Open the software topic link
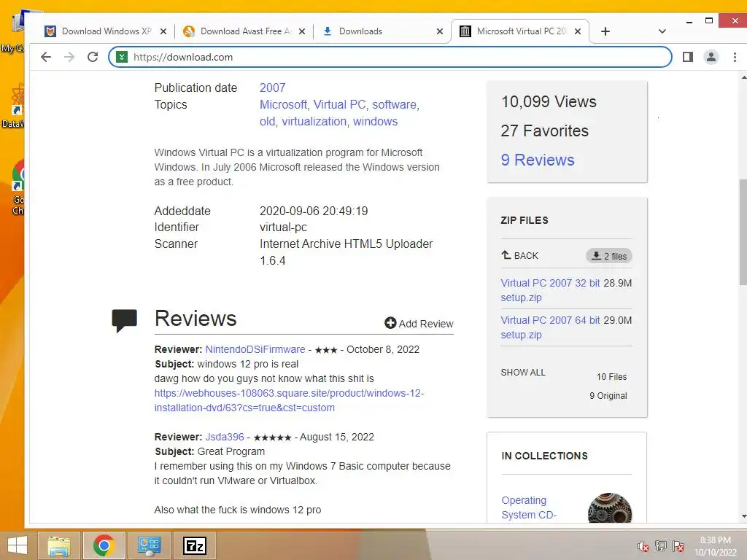Image resolution: width=747 pixels, height=560 pixels. (x=394, y=105)
